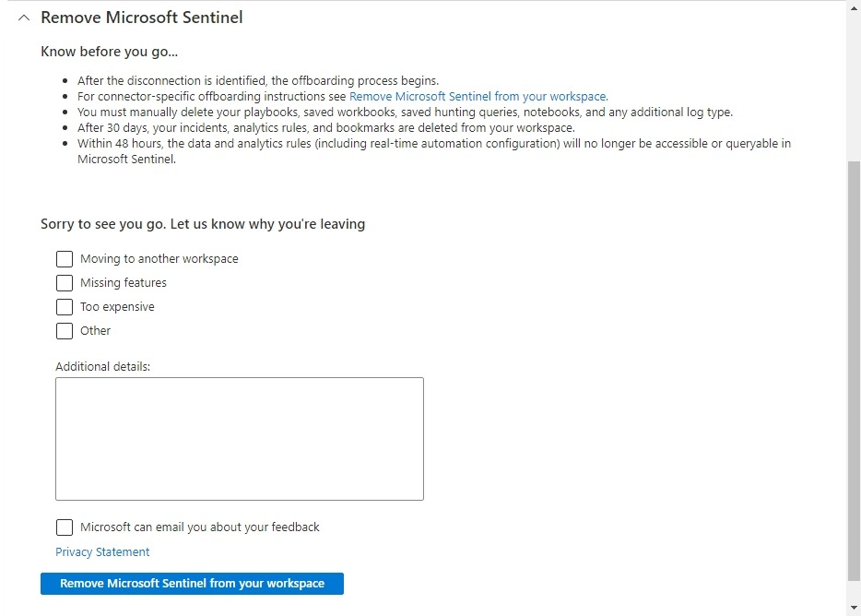The height and width of the screenshot is (616, 861).
Task: Collapse the Remove Microsoft Sentinel section chevron
Action: coord(22,17)
